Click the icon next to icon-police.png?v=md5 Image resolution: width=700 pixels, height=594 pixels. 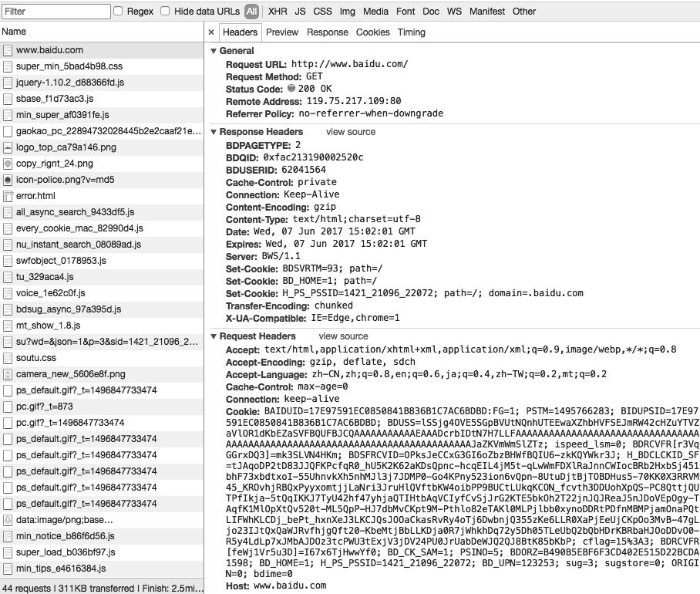point(8,180)
